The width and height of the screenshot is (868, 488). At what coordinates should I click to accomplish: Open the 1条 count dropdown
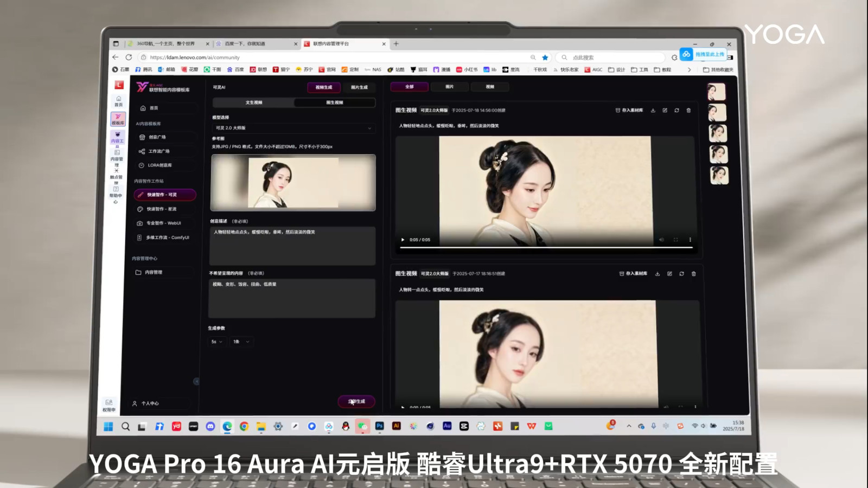coord(241,342)
